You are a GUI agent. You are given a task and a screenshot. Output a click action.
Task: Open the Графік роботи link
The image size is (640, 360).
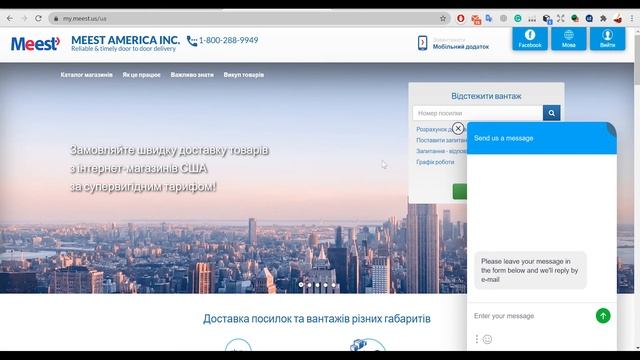(435, 162)
